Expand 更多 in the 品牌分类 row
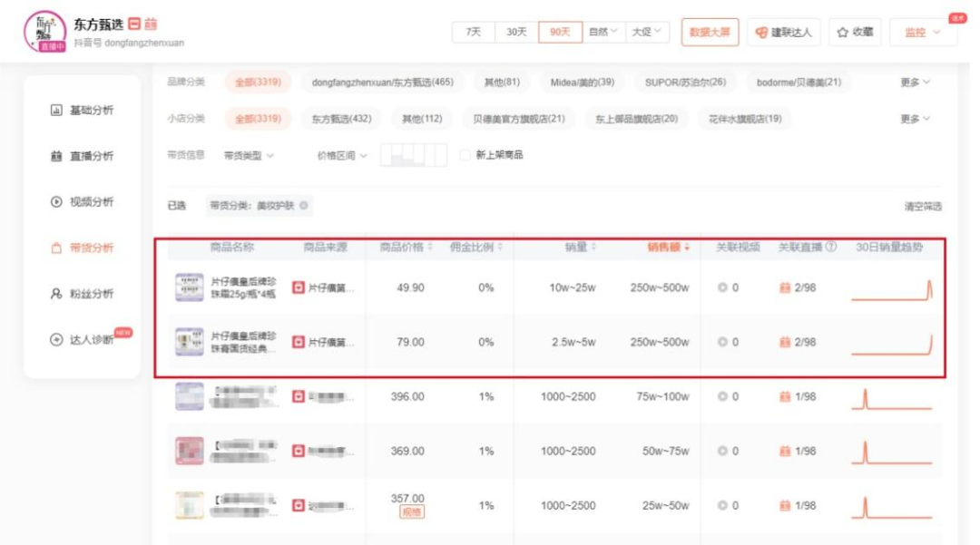 coord(915,83)
